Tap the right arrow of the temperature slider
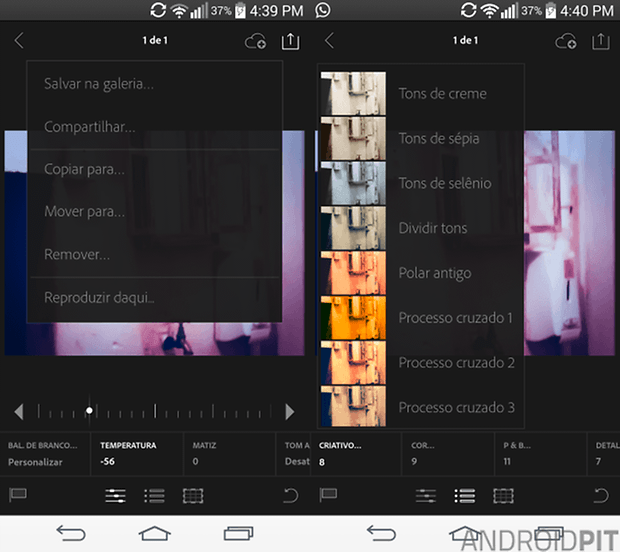This screenshot has height=552, width=620. 290,412
